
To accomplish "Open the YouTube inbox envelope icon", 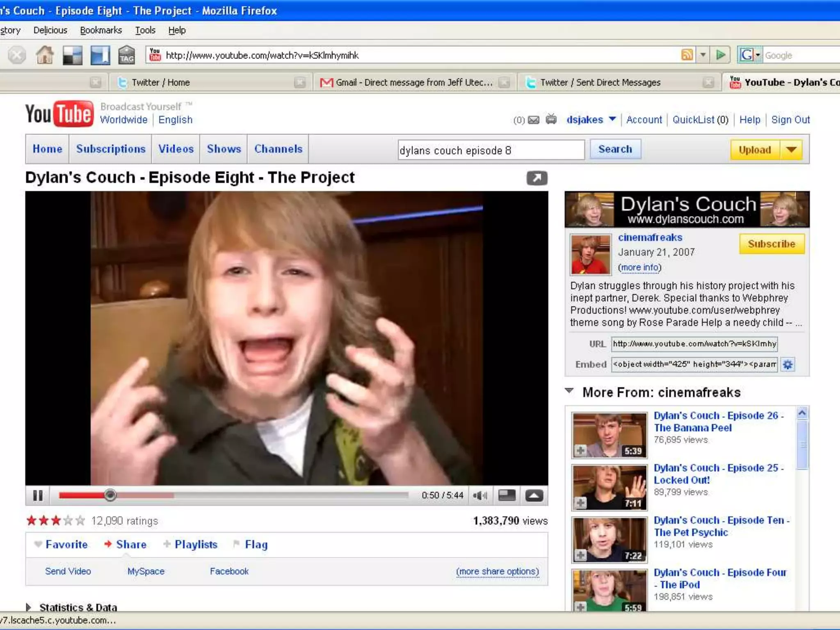I will (533, 120).
